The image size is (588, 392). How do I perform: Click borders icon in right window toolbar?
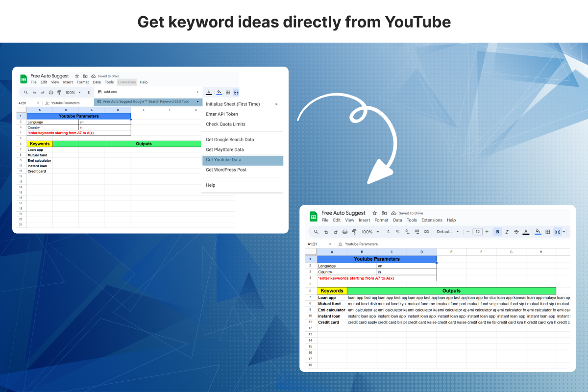(x=548, y=232)
